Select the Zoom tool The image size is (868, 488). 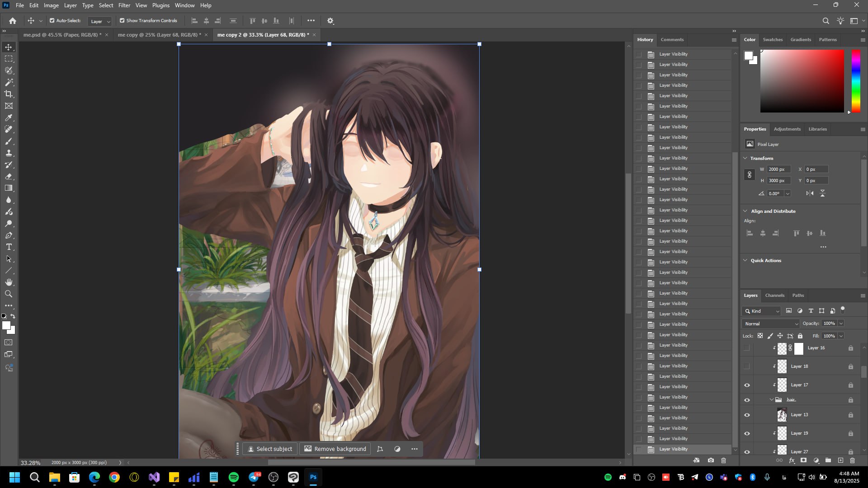tap(9, 294)
